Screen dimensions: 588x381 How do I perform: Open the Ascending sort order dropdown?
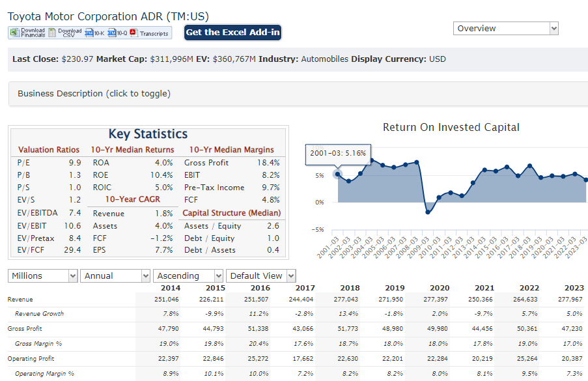[x=188, y=276]
